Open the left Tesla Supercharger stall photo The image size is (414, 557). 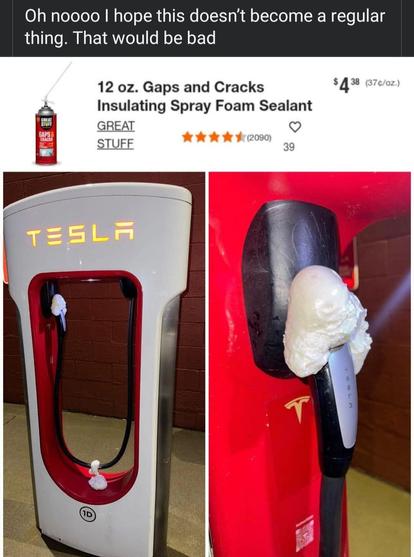point(104,364)
